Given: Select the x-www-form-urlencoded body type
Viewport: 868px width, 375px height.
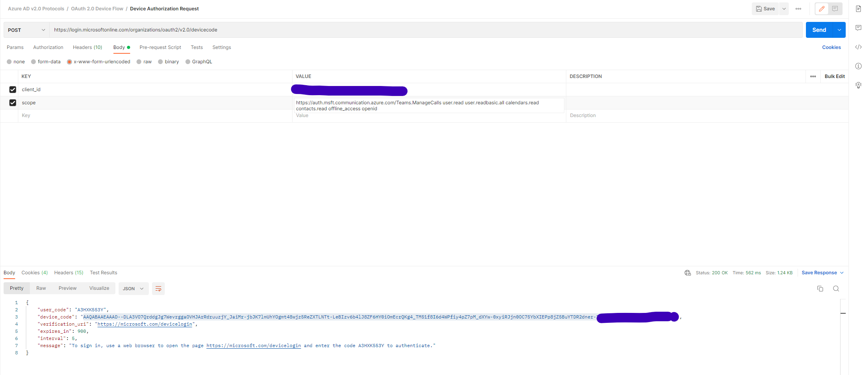Looking at the screenshot, I should (x=98, y=62).
